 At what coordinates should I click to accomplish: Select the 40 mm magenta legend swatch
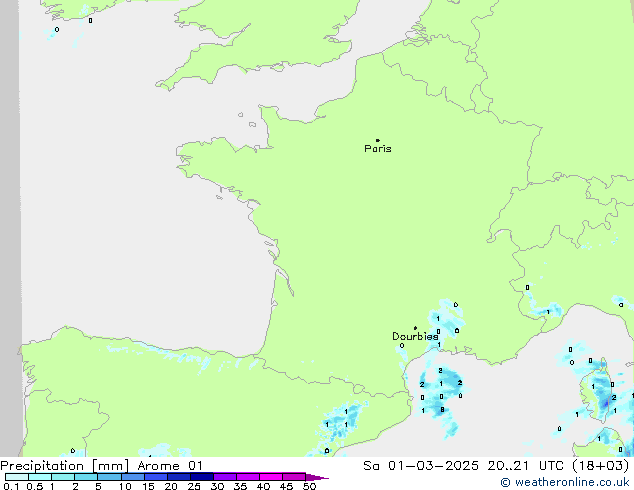pyautogui.click(x=271, y=477)
